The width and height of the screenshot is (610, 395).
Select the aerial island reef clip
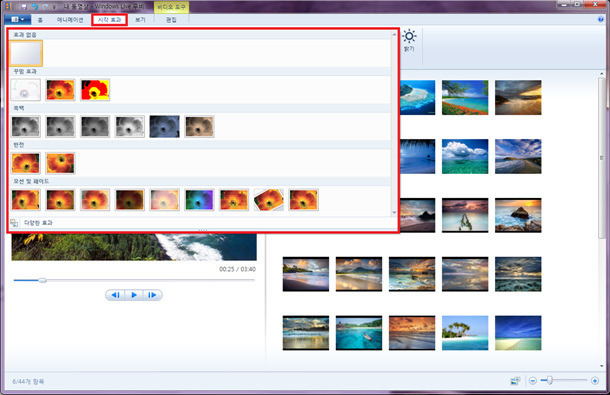[417, 97]
